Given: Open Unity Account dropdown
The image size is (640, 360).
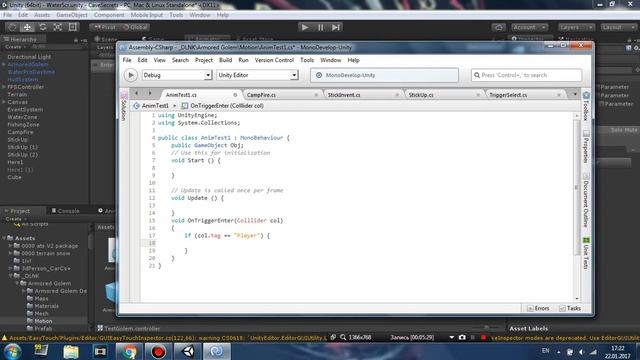Looking at the screenshot, I should pos(529,27).
